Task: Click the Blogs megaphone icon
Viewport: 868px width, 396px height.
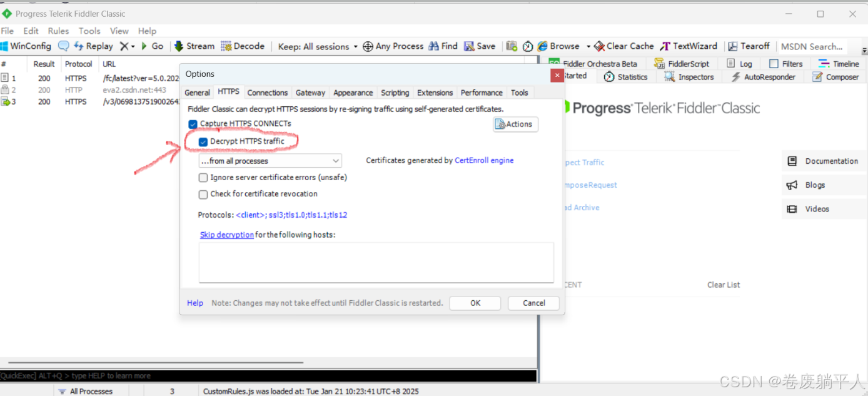Action: click(792, 185)
